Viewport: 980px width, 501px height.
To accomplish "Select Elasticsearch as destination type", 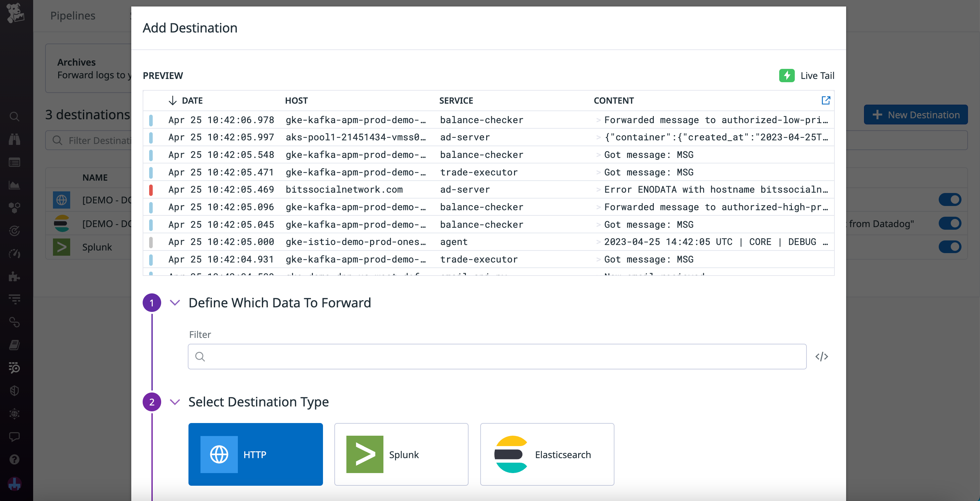I will click(x=547, y=454).
